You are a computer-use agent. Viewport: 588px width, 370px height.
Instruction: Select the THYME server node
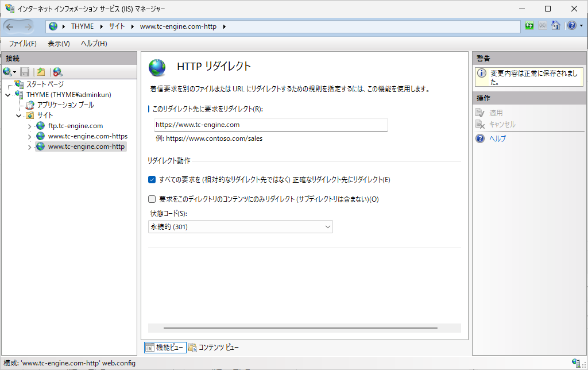point(69,95)
